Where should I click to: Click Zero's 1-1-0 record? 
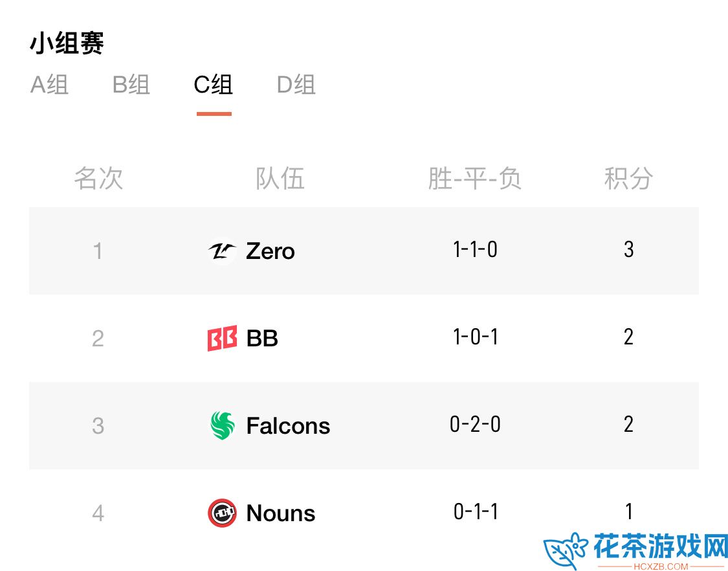pos(475,249)
